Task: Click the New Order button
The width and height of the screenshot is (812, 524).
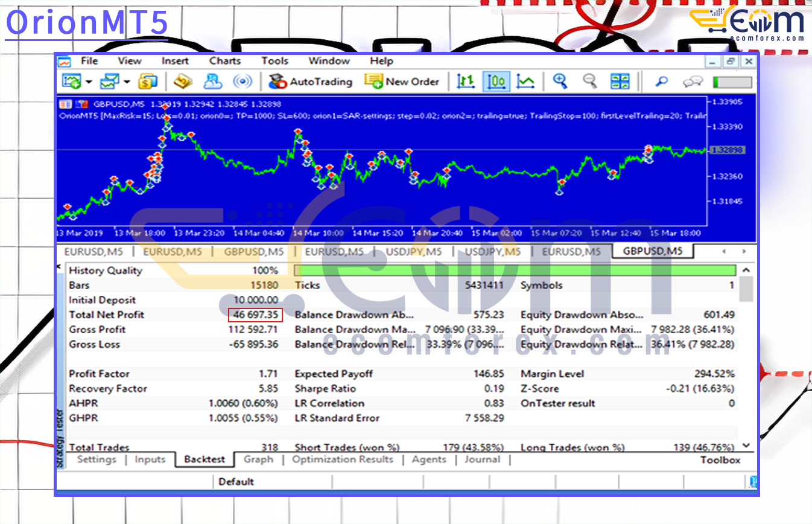Action: tap(402, 81)
